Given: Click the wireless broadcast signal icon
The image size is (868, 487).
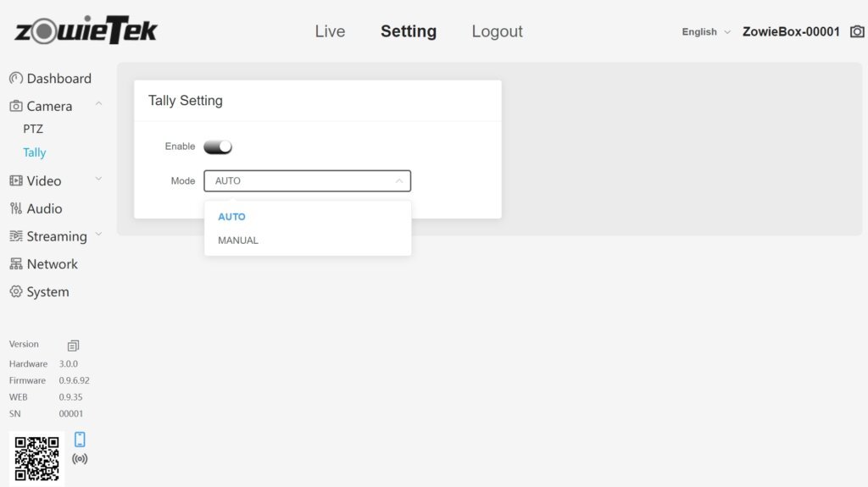Looking at the screenshot, I should coord(80,459).
